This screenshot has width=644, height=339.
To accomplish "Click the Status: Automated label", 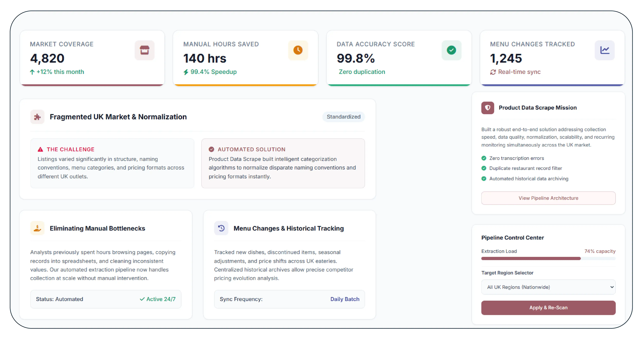I will (59, 299).
